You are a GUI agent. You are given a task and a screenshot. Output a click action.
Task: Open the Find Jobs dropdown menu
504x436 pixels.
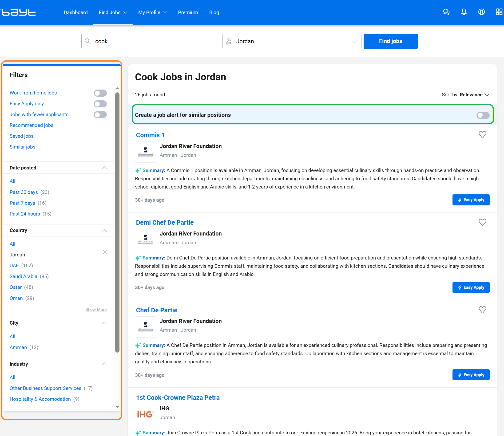113,12
